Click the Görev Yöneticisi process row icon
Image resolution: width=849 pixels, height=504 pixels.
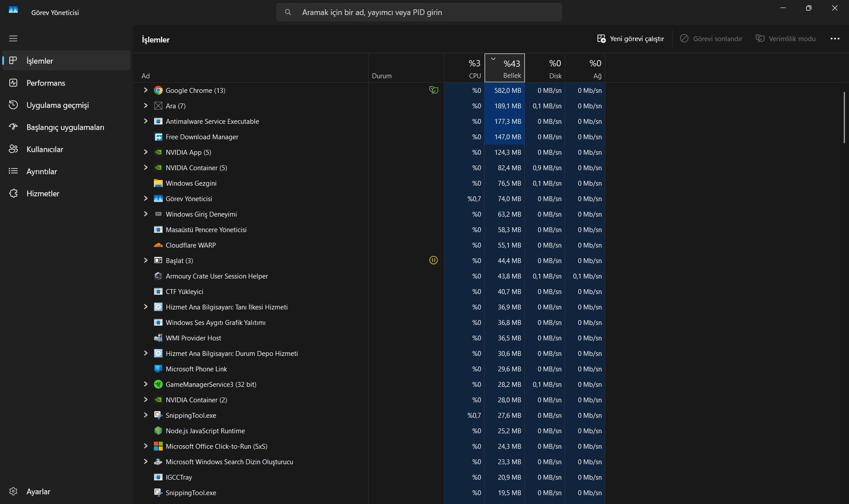pos(158,199)
